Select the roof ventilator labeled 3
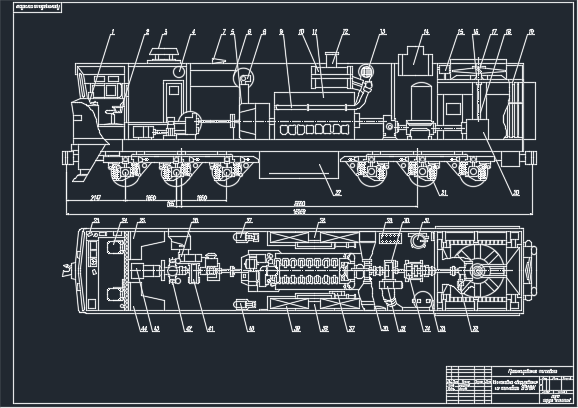 tap(163, 55)
